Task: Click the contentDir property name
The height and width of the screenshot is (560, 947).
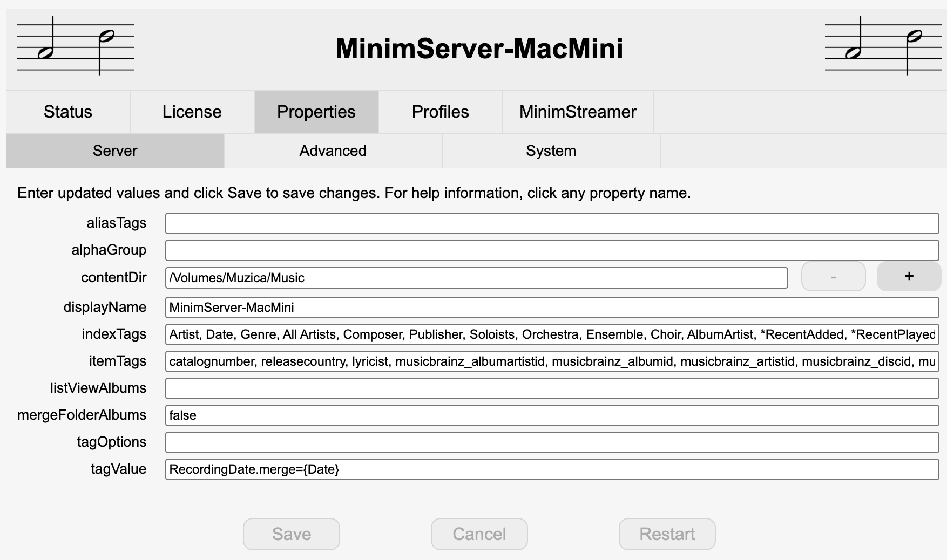Action: (x=114, y=277)
